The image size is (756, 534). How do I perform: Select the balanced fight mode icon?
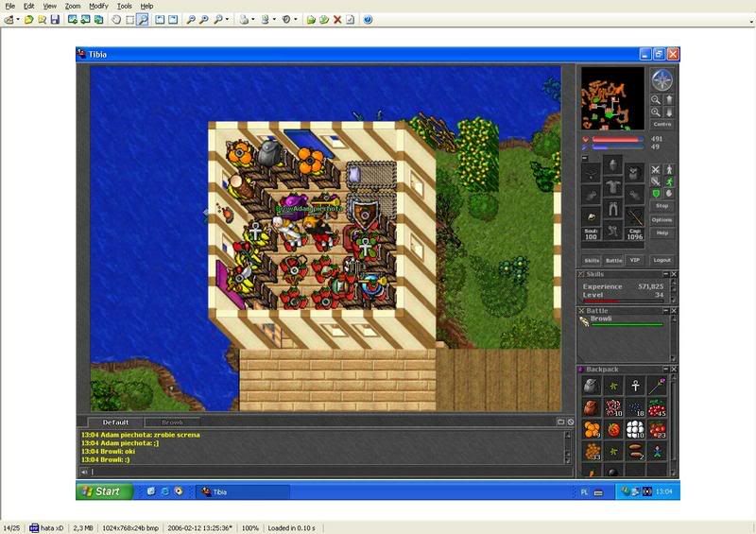pyautogui.click(x=656, y=181)
